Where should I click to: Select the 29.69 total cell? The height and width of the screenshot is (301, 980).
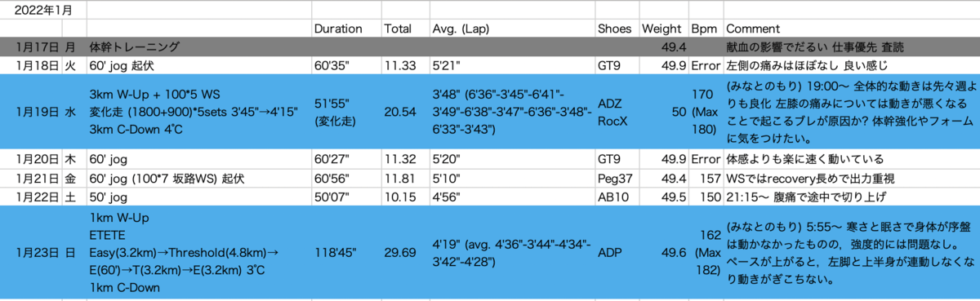[x=405, y=253]
